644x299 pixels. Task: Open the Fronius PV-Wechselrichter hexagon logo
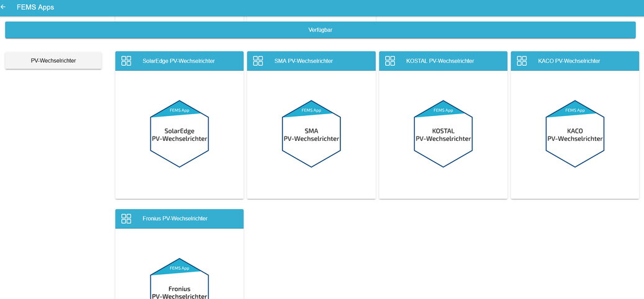coord(179,279)
